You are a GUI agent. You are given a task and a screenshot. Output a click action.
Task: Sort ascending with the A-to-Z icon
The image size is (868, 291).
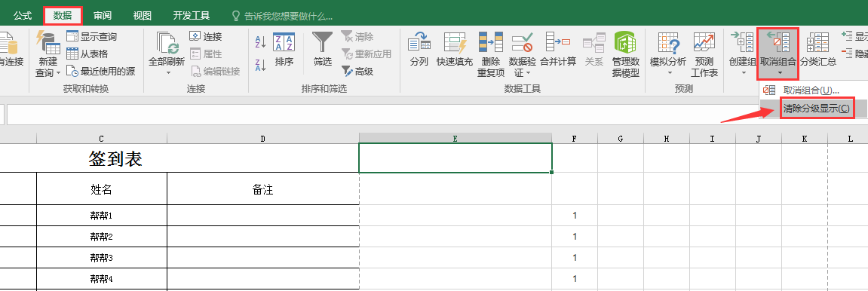tap(261, 42)
